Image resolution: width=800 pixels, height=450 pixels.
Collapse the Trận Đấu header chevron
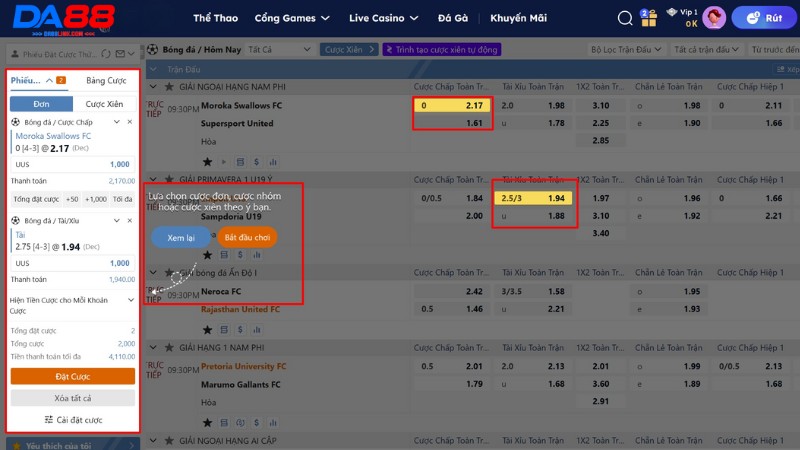[x=153, y=69]
